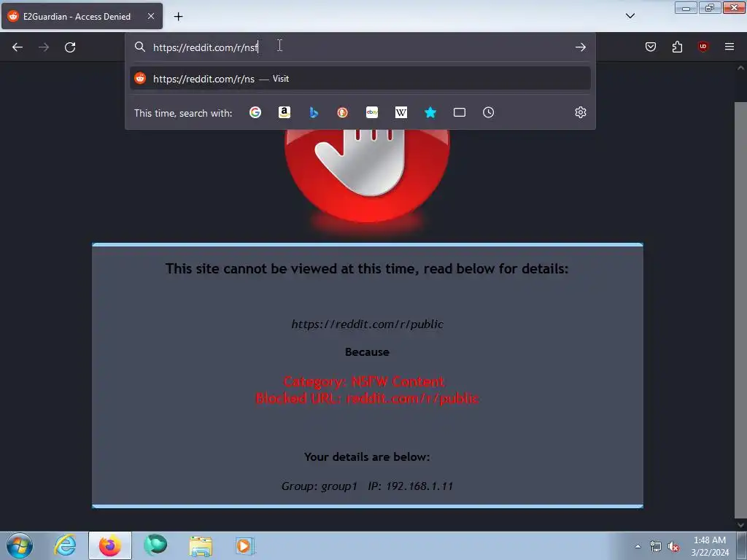Open Save to Pocket button
This screenshot has width=747, height=560.
click(x=651, y=47)
